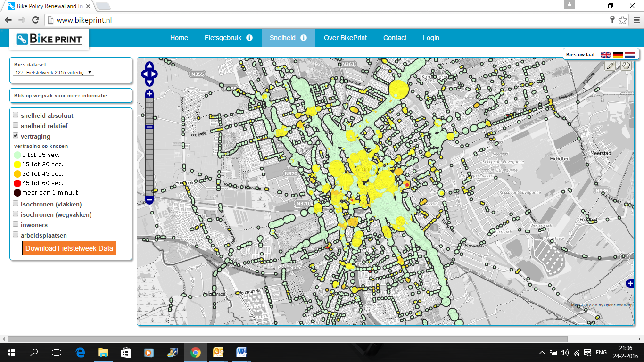Open Windows Store from the taskbar
Viewport: 644px width, 362px height.
pyautogui.click(x=126, y=352)
